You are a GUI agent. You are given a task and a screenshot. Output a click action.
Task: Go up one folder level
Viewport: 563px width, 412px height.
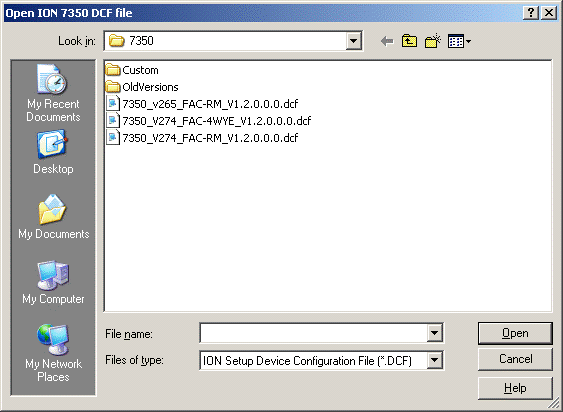click(409, 41)
